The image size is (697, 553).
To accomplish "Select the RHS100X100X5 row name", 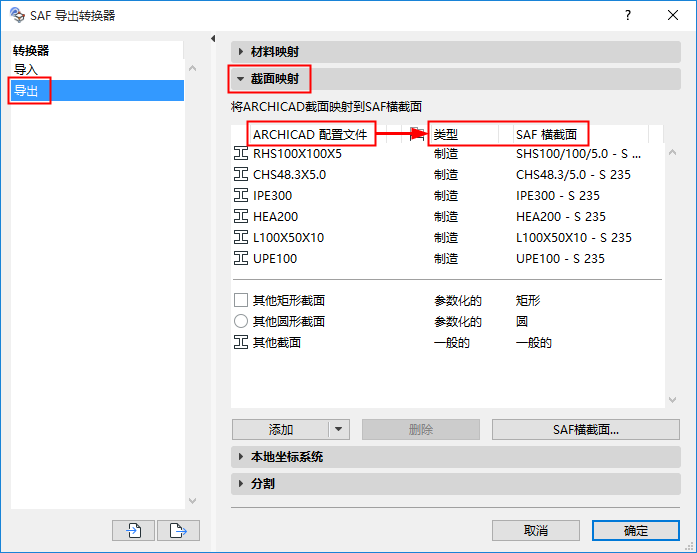I will 297,154.
